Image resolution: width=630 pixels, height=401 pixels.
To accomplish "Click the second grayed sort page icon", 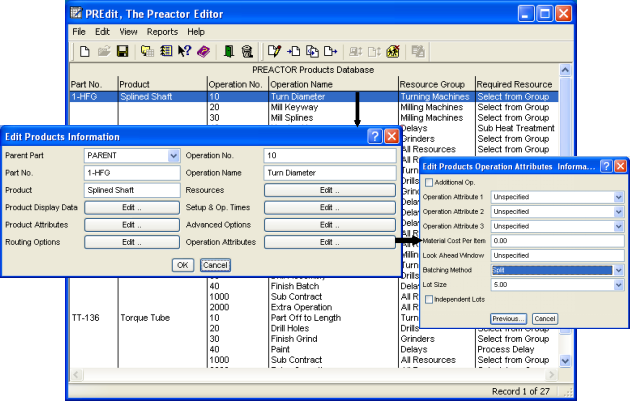I will pos(374,51).
